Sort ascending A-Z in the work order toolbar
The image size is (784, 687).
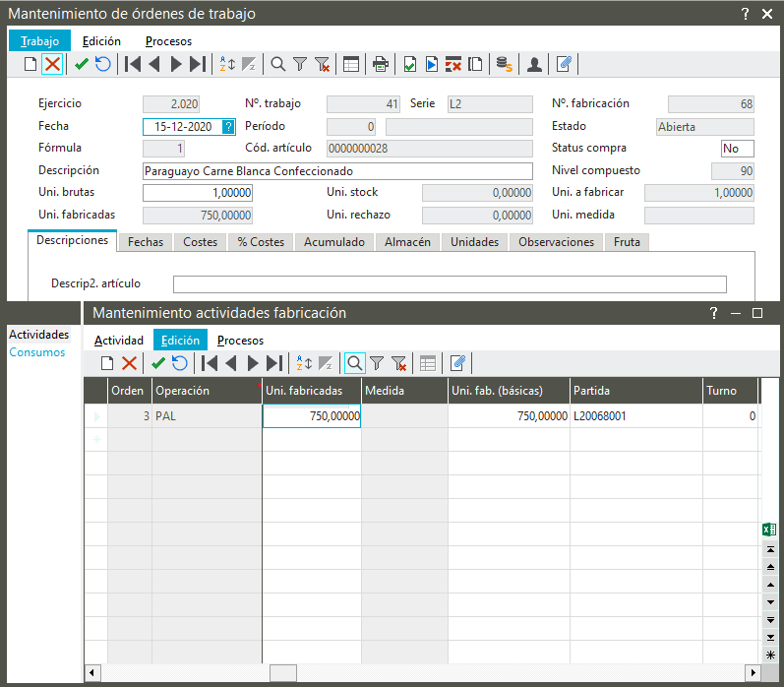pyautogui.click(x=226, y=65)
